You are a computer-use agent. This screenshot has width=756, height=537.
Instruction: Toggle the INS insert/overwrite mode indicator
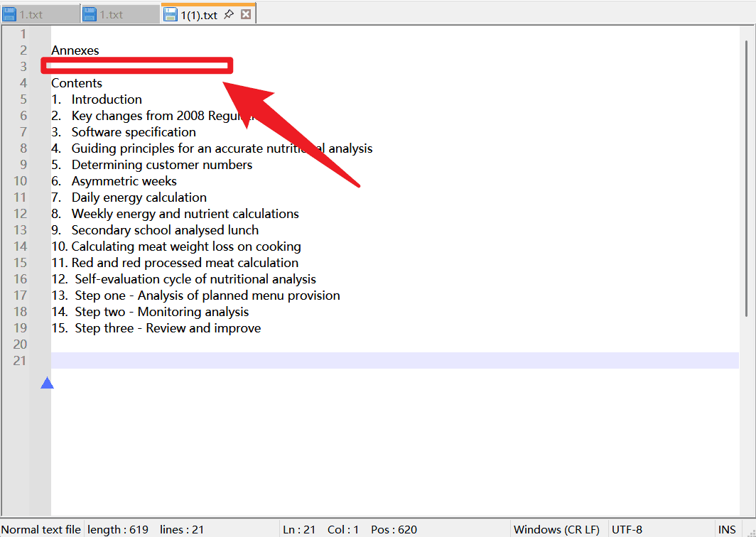pos(727,530)
